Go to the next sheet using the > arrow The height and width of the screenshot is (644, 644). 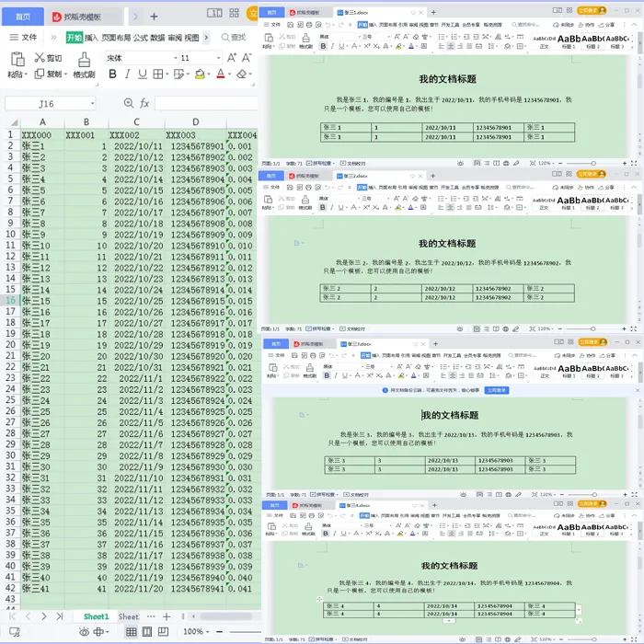coord(43,616)
